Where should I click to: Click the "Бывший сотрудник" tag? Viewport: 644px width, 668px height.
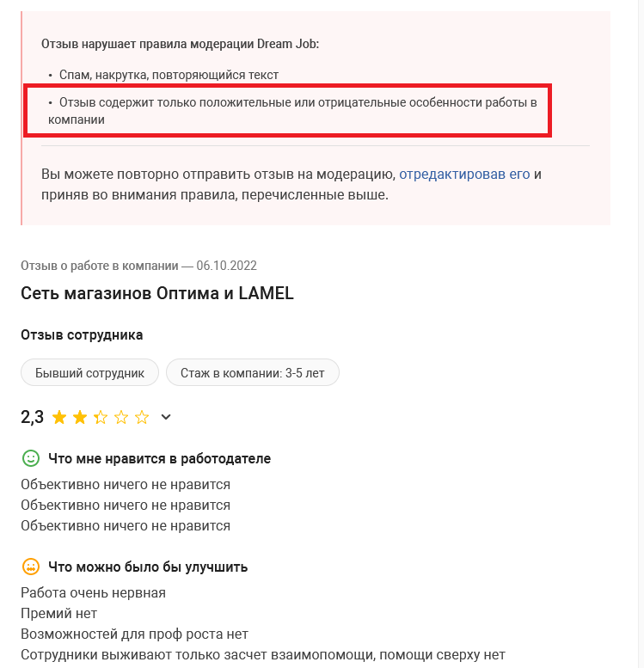click(x=89, y=373)
